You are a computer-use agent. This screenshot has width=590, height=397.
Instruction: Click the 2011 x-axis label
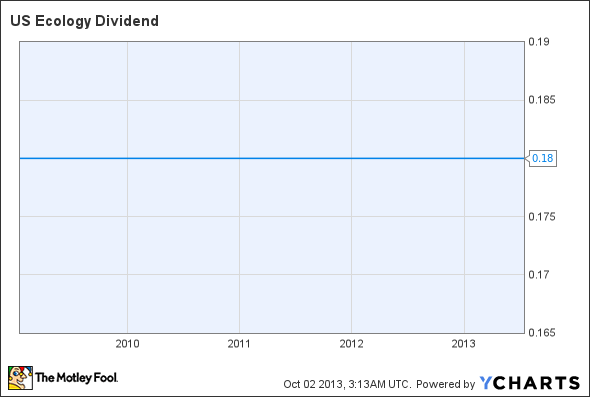tap(239, 344)
